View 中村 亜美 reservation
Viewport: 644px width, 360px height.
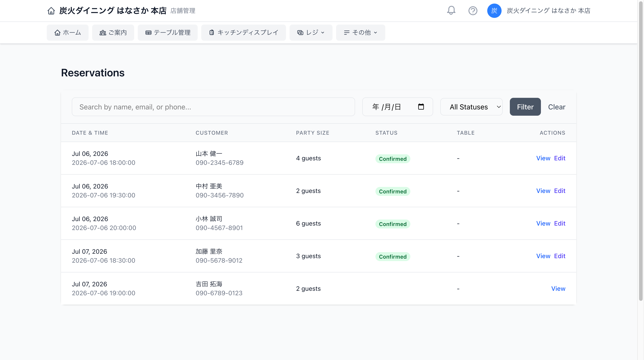coord(543,191)
